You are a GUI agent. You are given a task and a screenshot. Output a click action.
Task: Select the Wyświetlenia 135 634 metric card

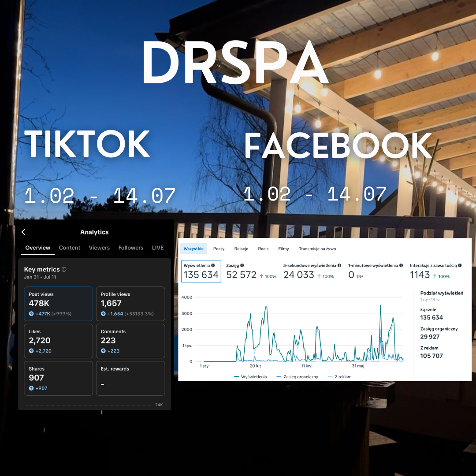[x=201, y=271]
